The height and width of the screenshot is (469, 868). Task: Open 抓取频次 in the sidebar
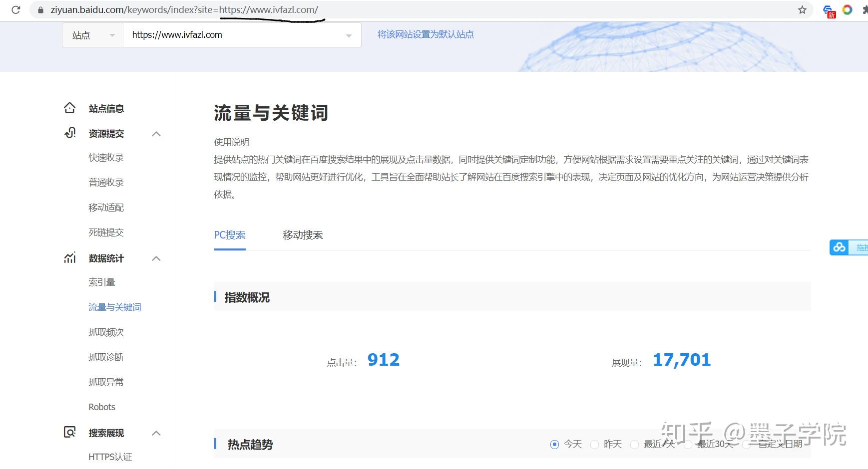pyautogui.click(x=106, y=332)
